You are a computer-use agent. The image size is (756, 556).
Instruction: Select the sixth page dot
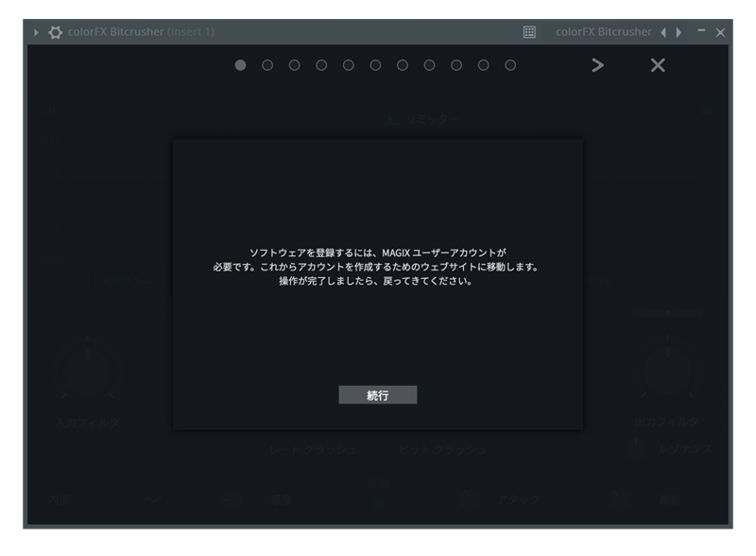tap(375, 65)
